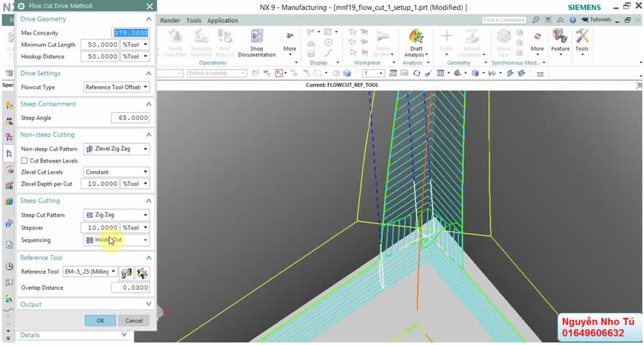Click the Steep Angle input field
The height and width of the screenshot is (345, 644).
pos(130,118)
